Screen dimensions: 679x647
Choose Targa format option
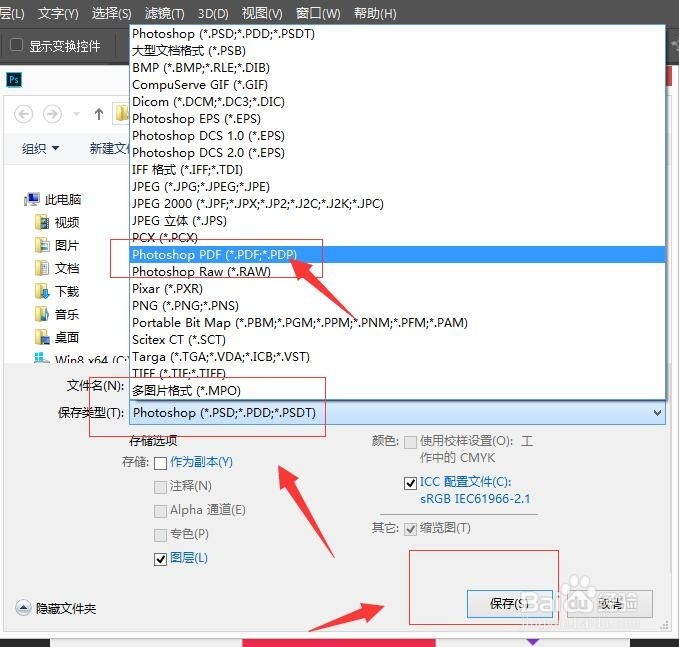(x=397, y=356)
